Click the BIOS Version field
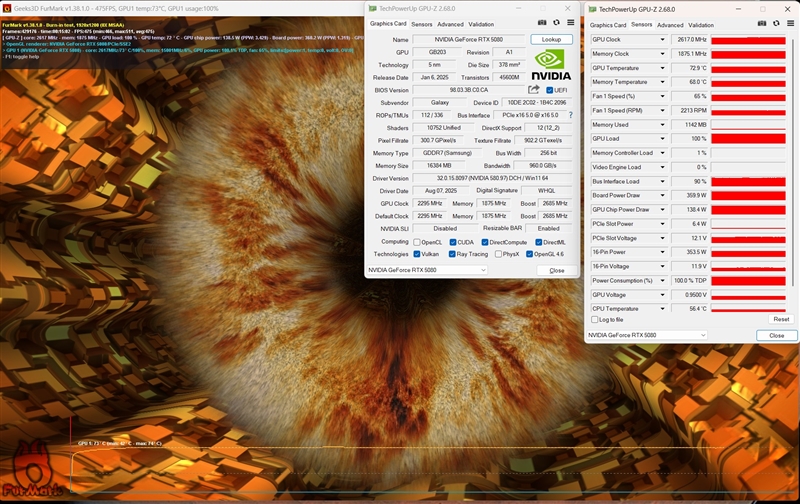Image resolution: width=800 pixels, height=504 pixels. [x=468, y=90]
